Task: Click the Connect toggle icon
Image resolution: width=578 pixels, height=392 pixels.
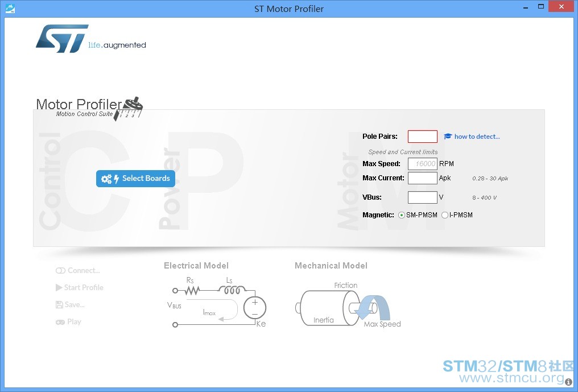Action: 60,271
